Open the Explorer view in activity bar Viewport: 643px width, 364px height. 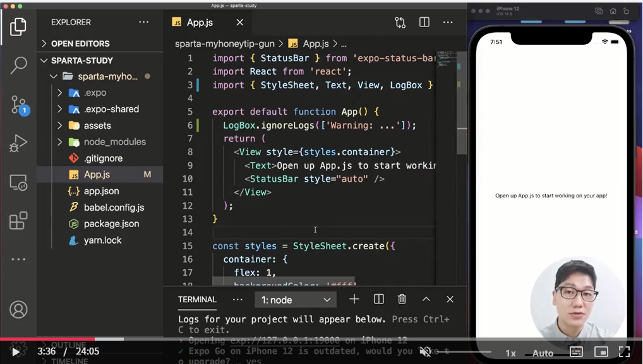click(18, 27)
